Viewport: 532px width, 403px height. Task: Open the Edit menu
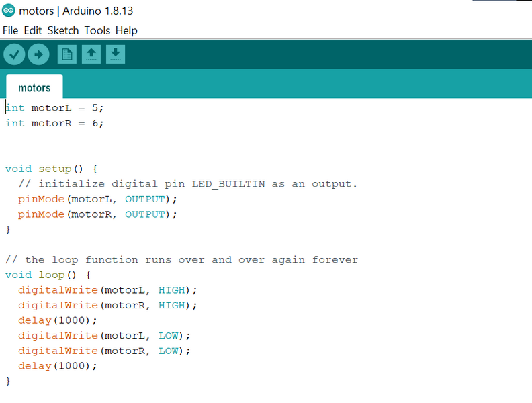[x=33, y=30]
